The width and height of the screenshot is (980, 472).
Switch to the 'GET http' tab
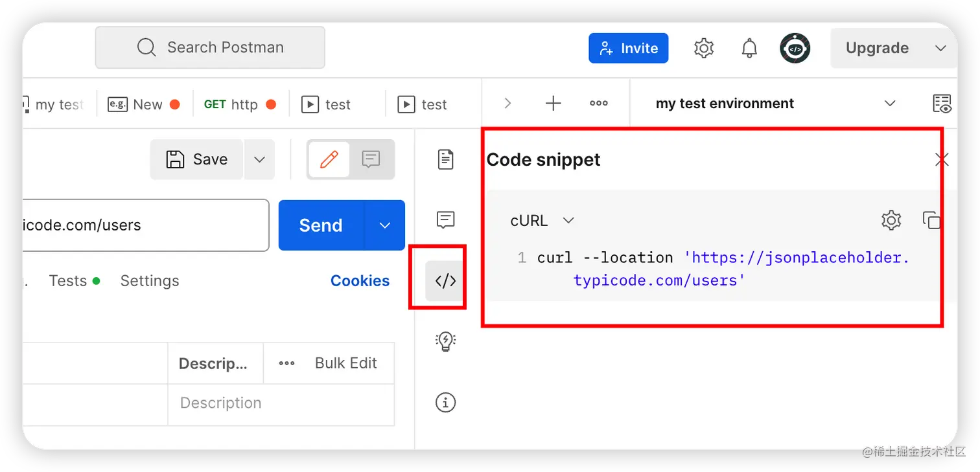[x=240, y=104]
